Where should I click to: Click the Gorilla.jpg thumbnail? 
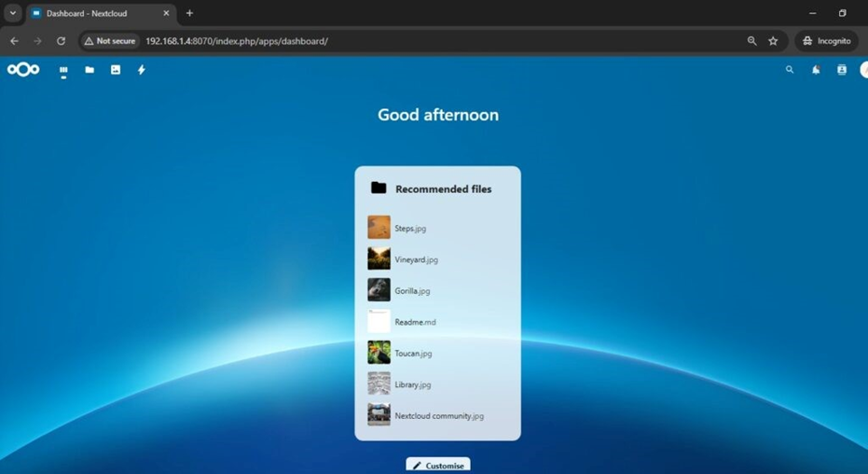379,289
